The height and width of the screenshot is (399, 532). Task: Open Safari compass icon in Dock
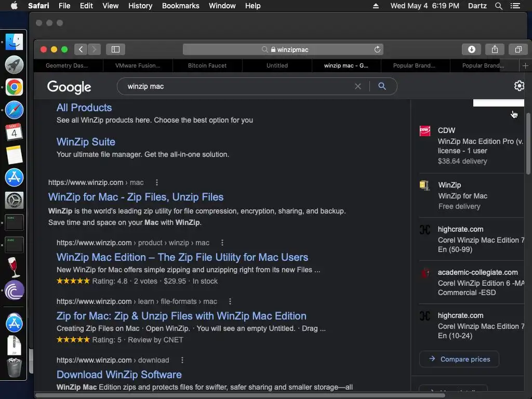click(x=14, y=110)
